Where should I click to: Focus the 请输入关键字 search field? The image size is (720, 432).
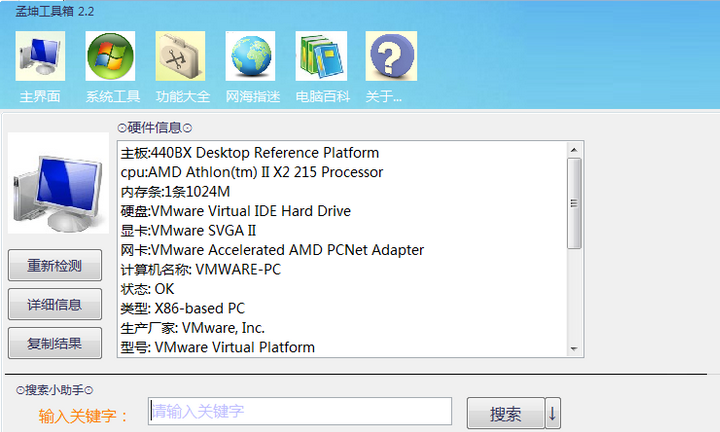click(300, 411)
